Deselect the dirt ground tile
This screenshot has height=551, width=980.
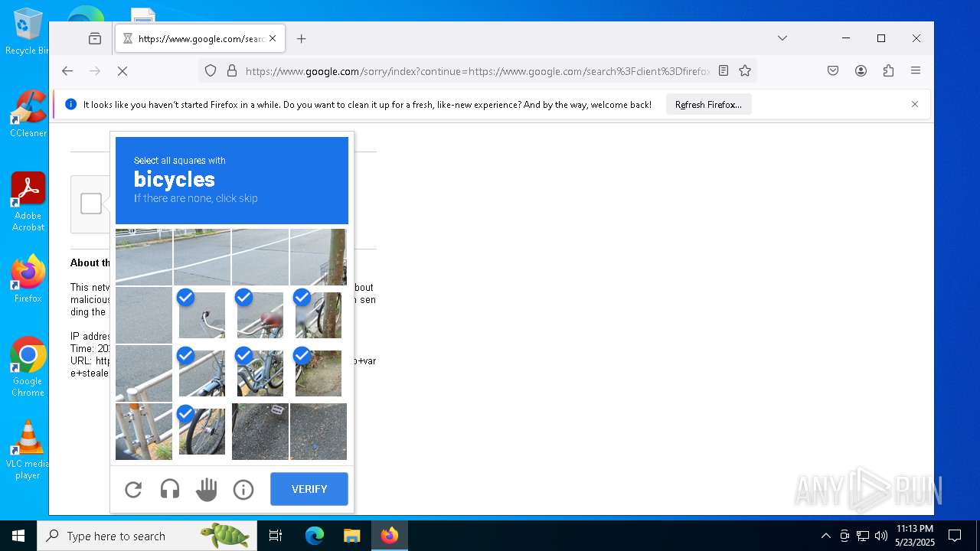(318, 373)
